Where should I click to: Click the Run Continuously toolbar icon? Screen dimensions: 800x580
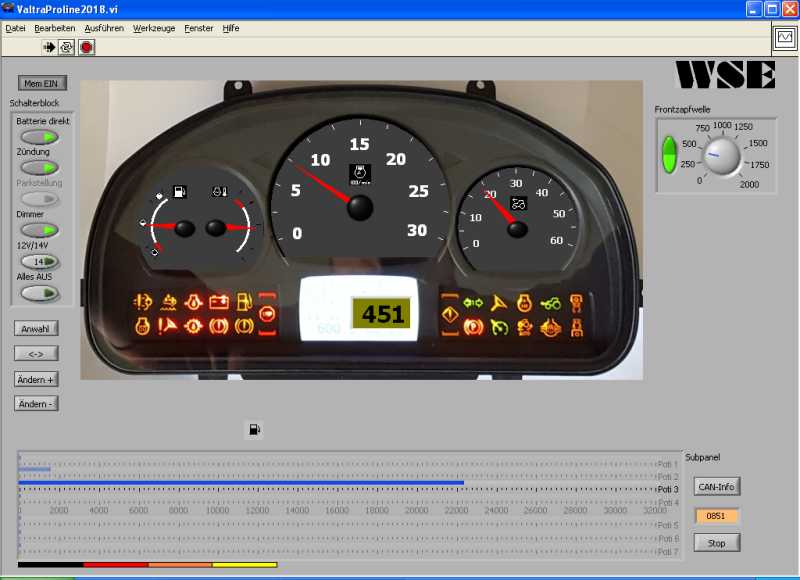point(66,47)
